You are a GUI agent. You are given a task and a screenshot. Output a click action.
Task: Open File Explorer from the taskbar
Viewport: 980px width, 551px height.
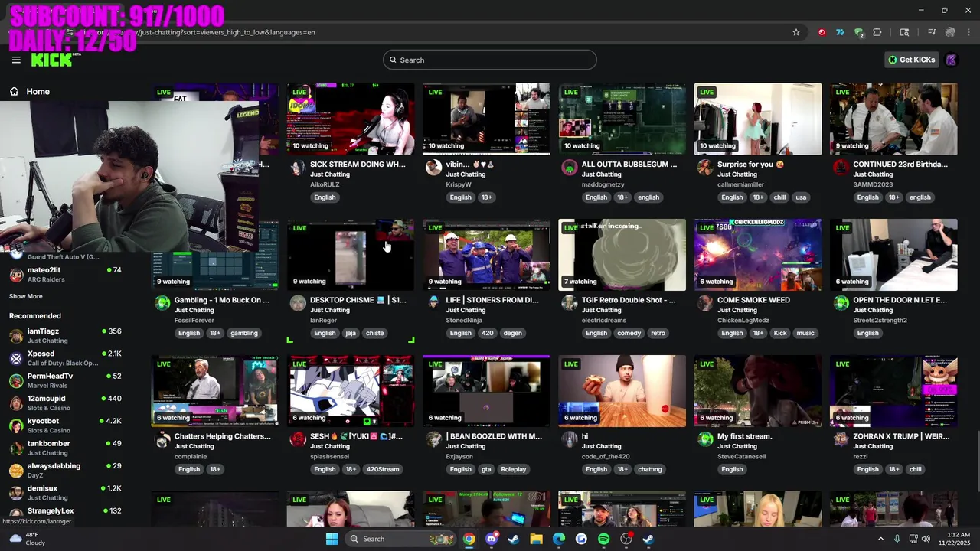click(x=537, y=539)
